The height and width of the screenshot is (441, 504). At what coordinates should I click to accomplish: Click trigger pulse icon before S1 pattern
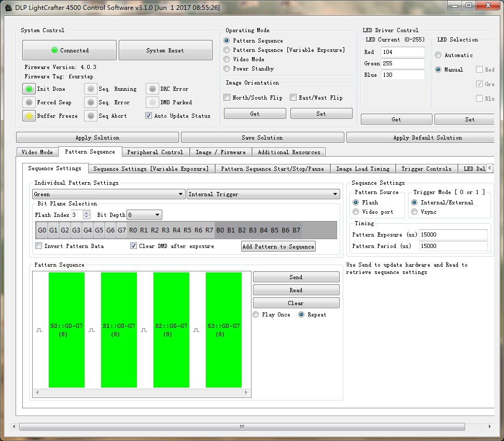coord(92,330)
